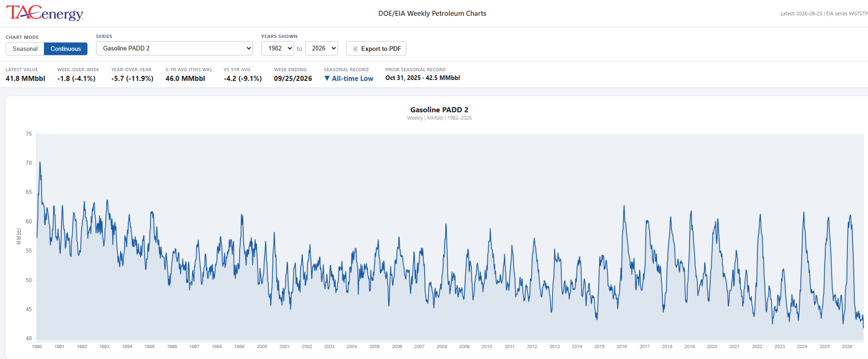Click the week ending date 09/25/2026
868x359 pixels.
pyautogui.click(x=293, y=78)
